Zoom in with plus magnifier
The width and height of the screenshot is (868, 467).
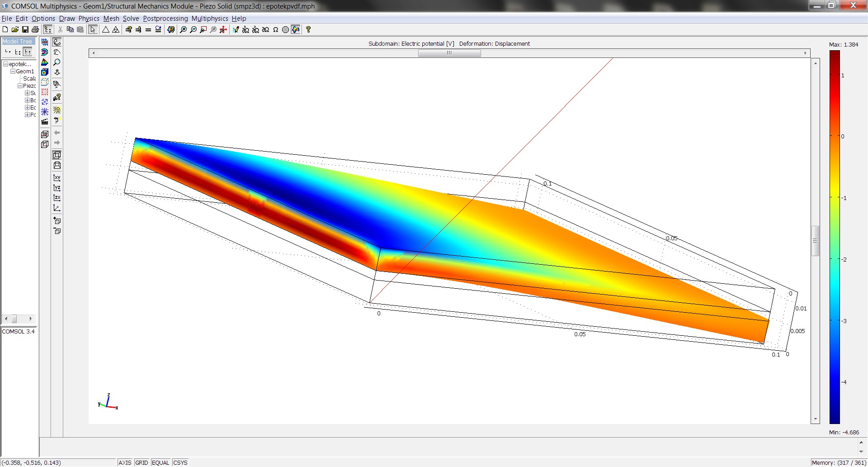tap(183, 29)
